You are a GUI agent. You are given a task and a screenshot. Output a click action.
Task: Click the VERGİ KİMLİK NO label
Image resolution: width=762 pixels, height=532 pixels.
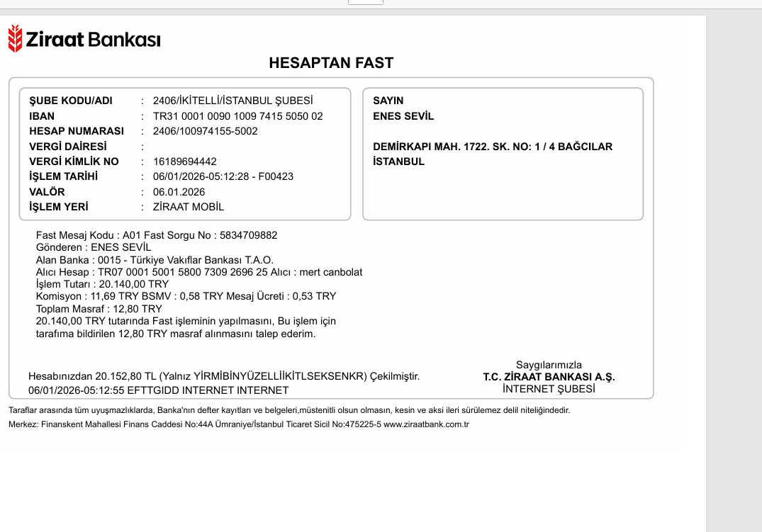74,162
